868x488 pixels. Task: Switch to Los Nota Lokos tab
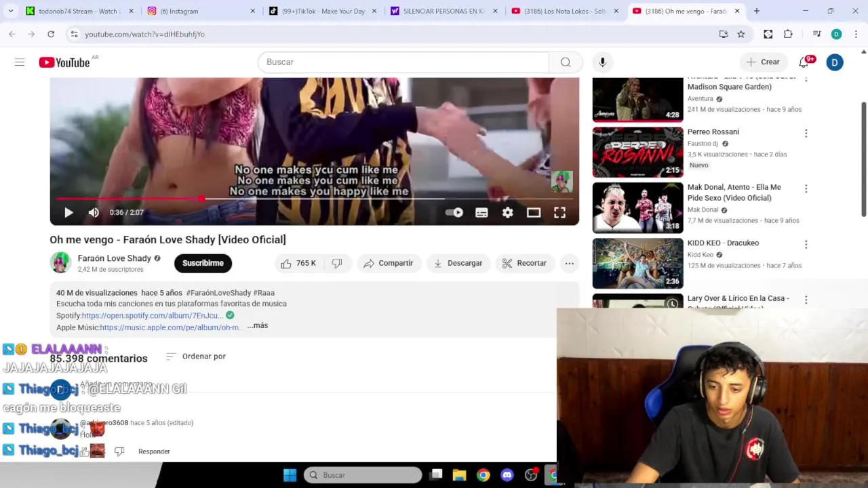pos(565,11)
